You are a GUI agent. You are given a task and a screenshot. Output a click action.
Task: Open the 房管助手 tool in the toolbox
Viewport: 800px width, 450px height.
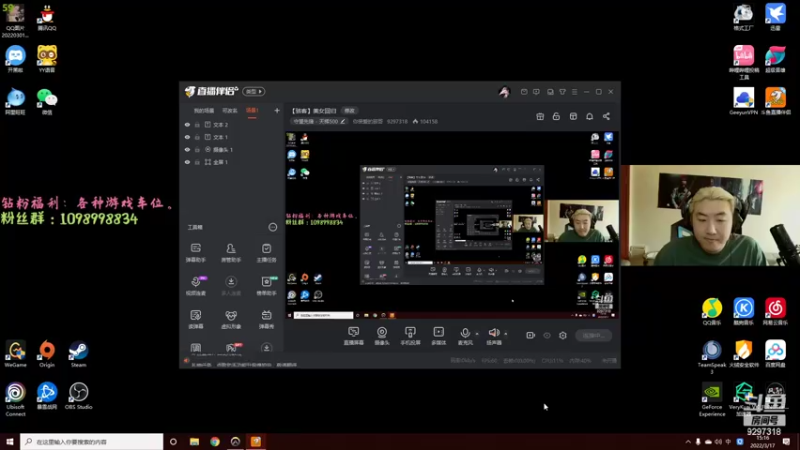tap(231, 253)
